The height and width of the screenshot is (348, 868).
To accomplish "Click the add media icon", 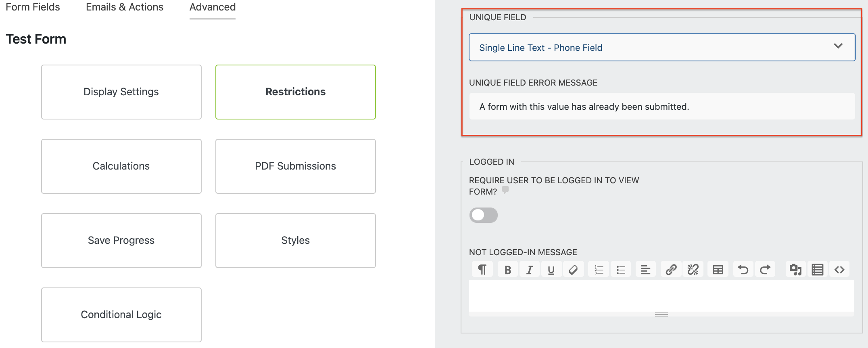I will [795, 269].
